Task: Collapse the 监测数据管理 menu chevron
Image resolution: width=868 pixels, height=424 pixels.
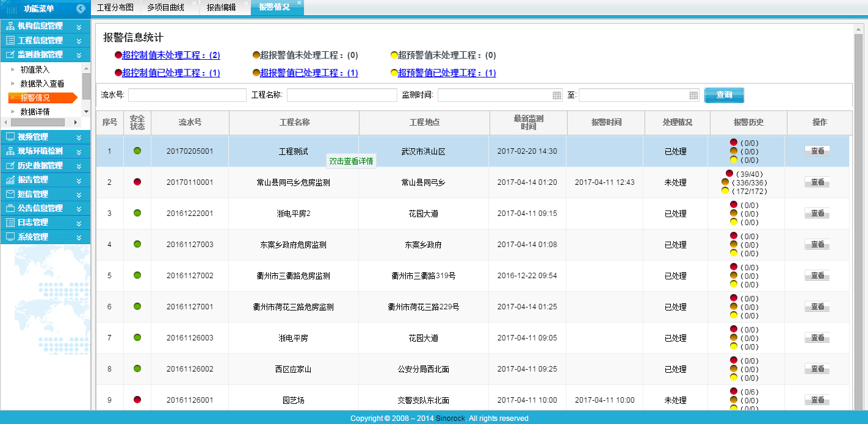Action: [x=79, y=55]
